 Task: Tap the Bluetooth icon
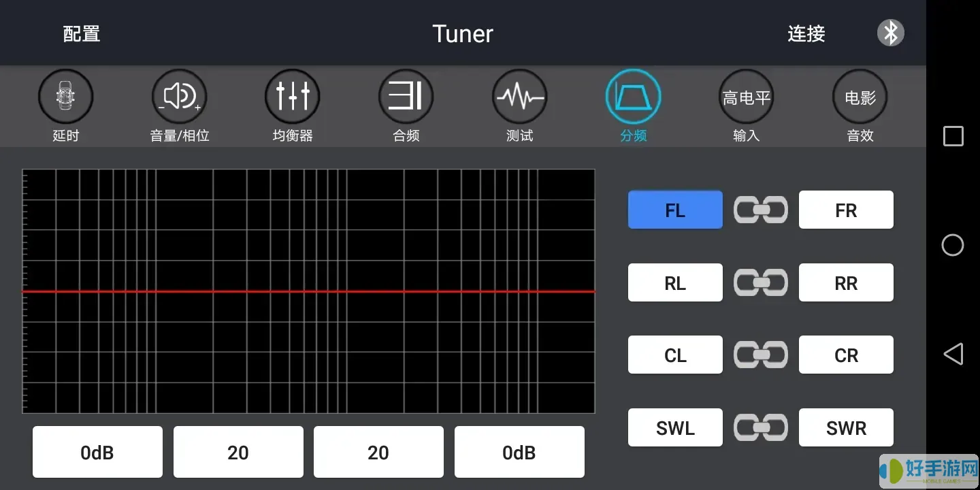tap(890, 33)
